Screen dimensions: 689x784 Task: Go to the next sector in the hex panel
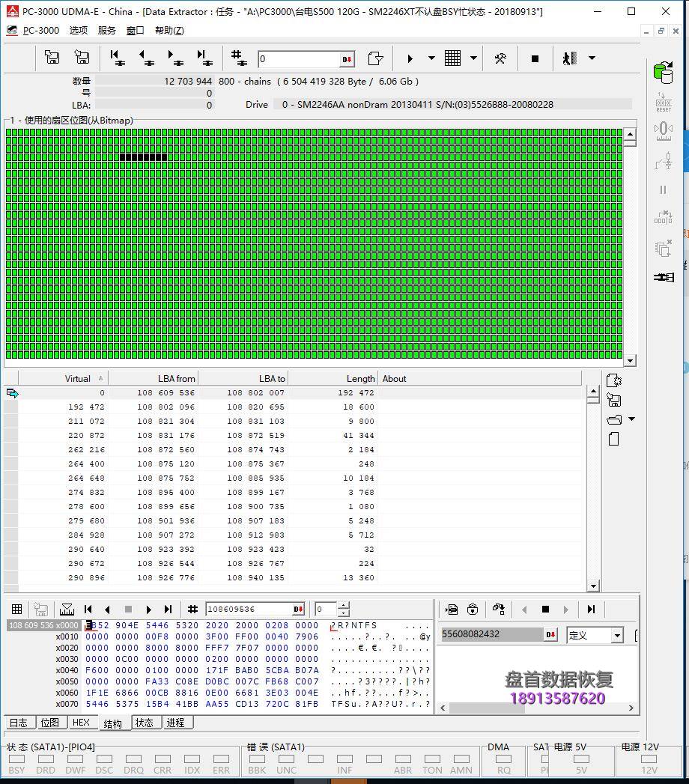click(x=148, y=610)
